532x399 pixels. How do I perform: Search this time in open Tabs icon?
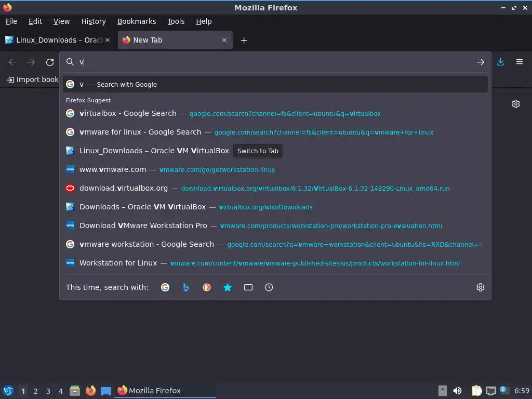[x=248, y=287]
